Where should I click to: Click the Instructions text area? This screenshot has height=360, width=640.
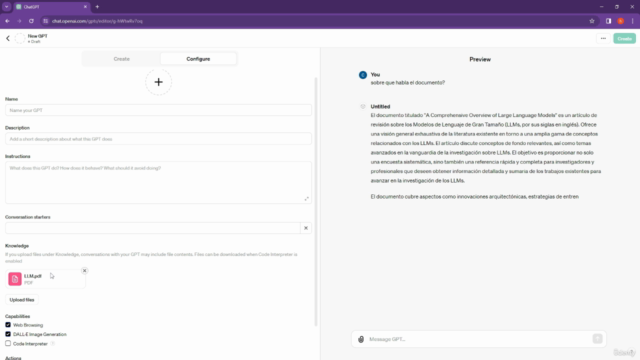158,182
